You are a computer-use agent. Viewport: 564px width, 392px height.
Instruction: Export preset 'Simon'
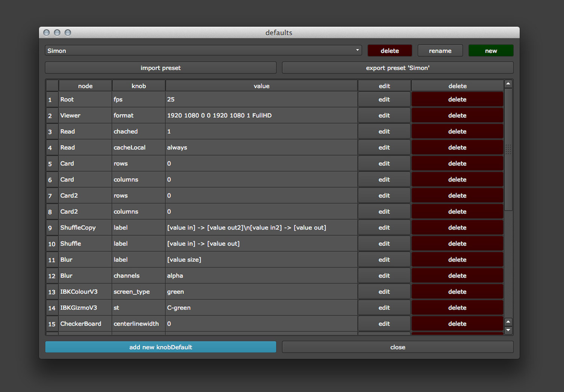[x=397, y=68]
